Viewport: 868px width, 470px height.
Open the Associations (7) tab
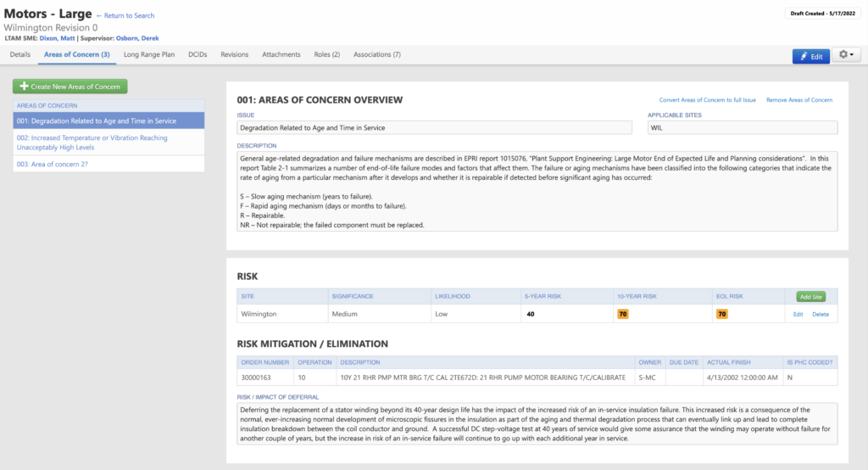(x=377, y=54)
